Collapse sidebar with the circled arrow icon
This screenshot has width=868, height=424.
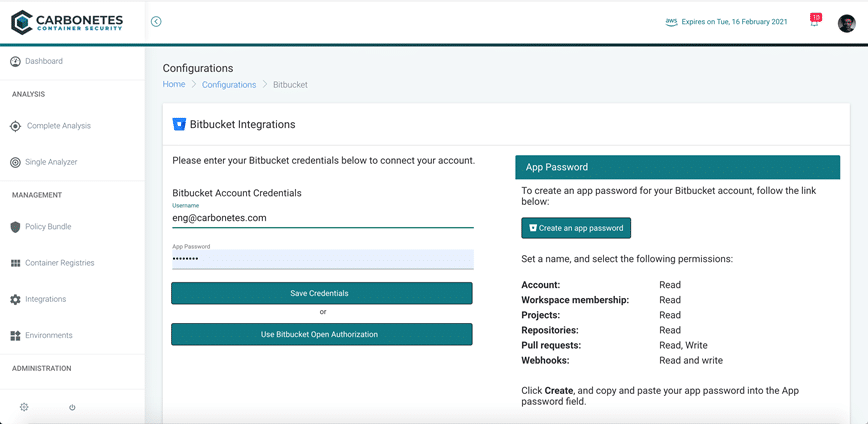(156, 22)
